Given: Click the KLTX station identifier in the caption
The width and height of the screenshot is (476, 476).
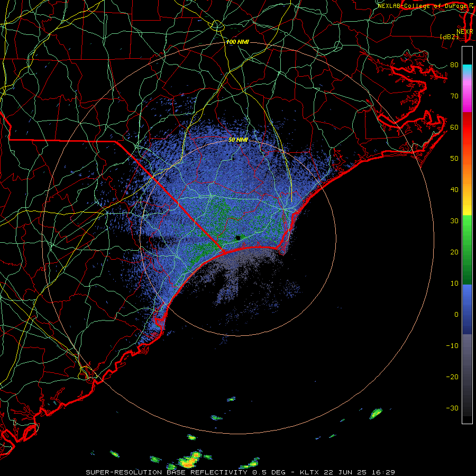Looking at the screenshot, I should [x=309, y=472].
